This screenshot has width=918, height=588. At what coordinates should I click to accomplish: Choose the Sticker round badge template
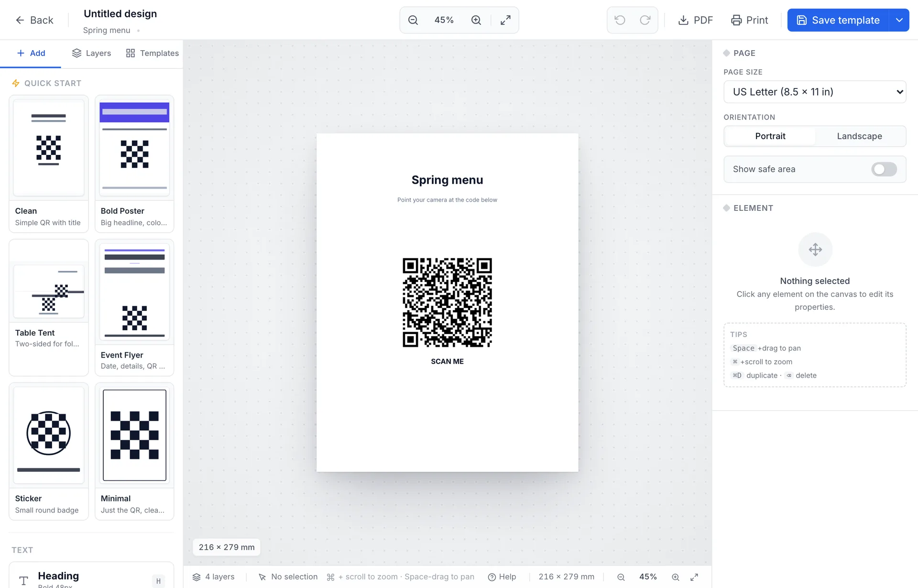point(49,451)
